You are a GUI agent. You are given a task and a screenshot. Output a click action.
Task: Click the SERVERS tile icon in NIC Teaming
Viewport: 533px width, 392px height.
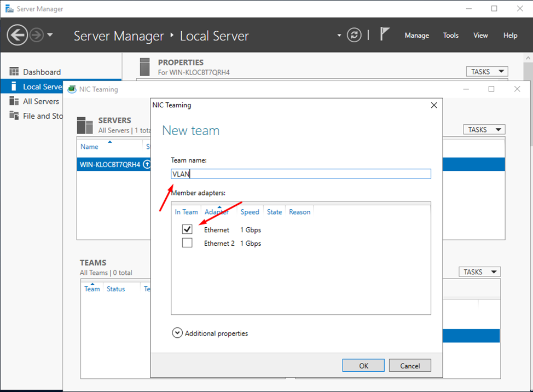click(85, 125)
